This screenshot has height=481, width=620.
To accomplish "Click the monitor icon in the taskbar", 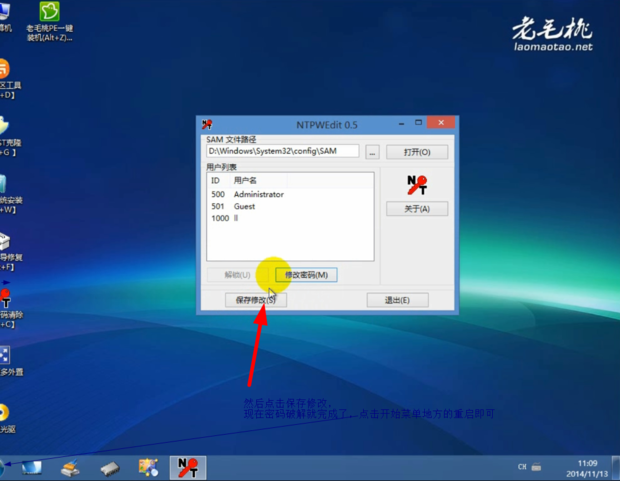I will click(x=32, y=468).
